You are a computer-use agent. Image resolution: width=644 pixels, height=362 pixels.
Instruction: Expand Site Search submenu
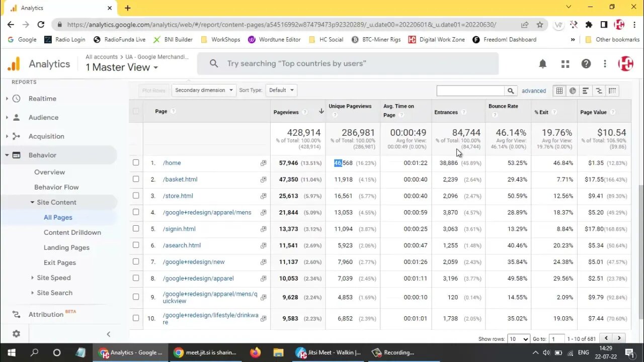click(x=33, y=293)
